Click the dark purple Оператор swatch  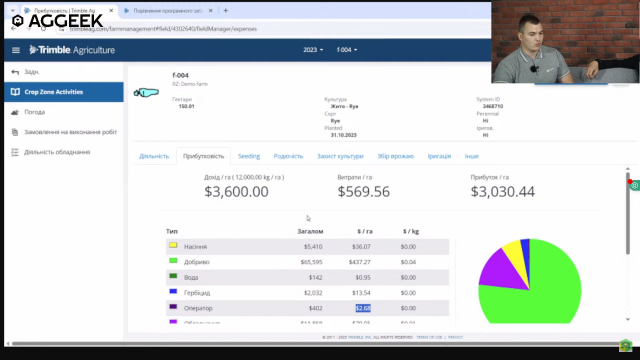pos(173,307)
